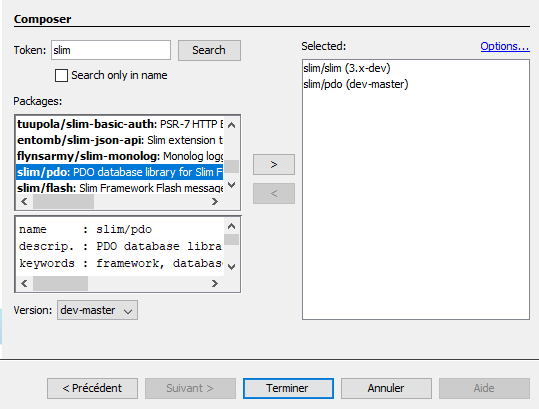
Task: Open the Version dev-master dropdown
Action: 97,310
